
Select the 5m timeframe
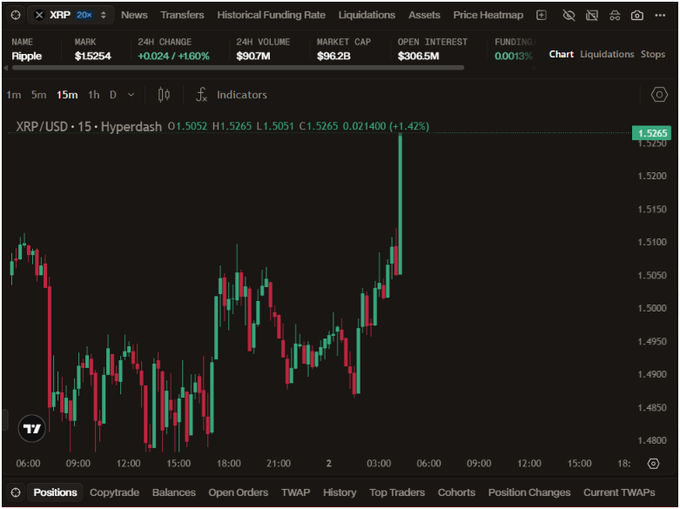[x=39, y=95]
